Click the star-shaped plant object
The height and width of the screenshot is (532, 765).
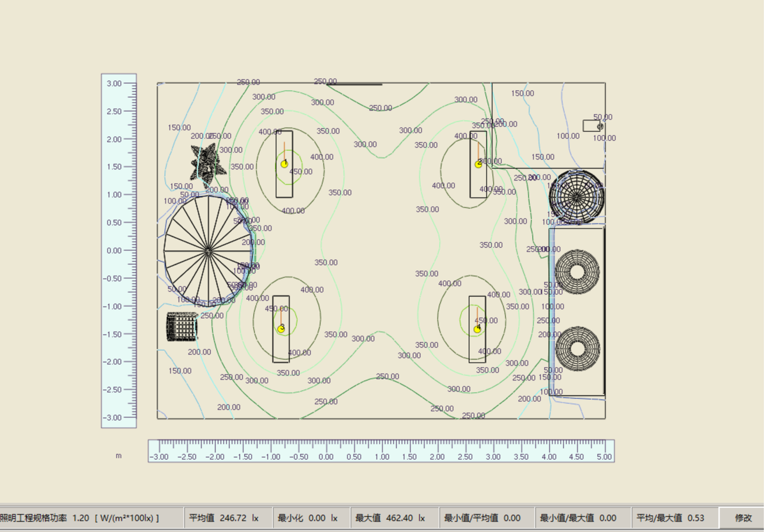(x=208, y=163)
